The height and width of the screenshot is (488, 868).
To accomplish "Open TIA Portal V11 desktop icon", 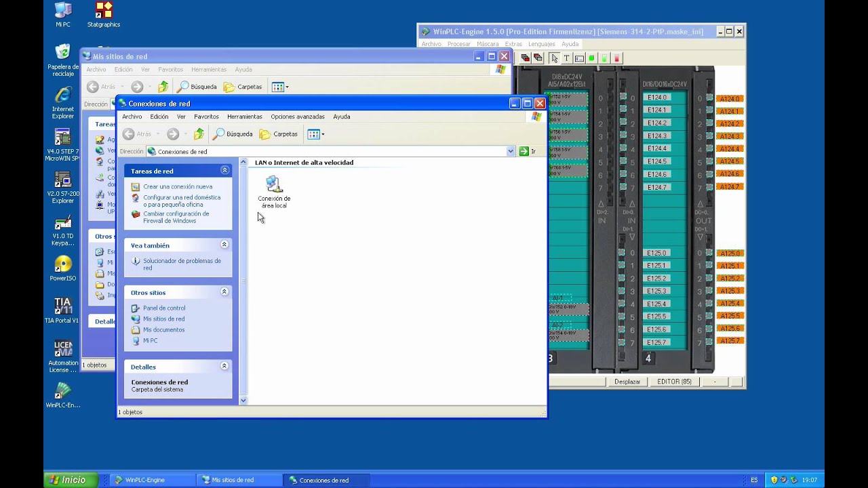I will tap(62, 310).
